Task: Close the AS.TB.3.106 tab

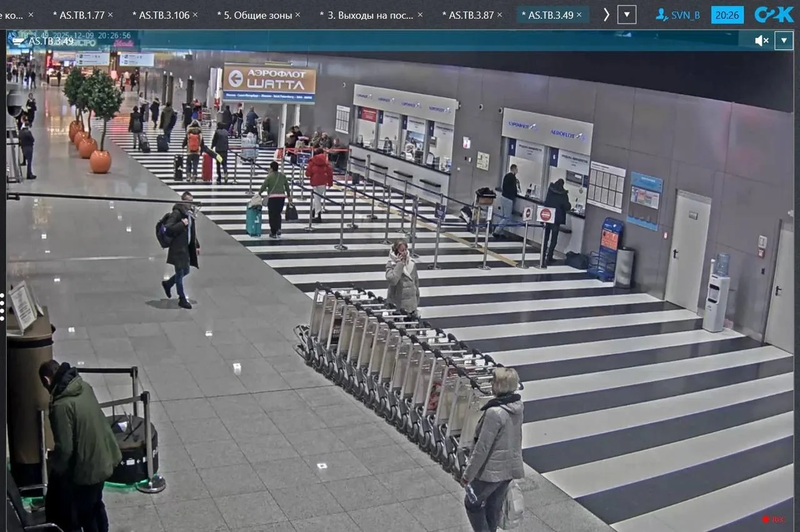Action: pyautogui.click(x=195, y=14)
